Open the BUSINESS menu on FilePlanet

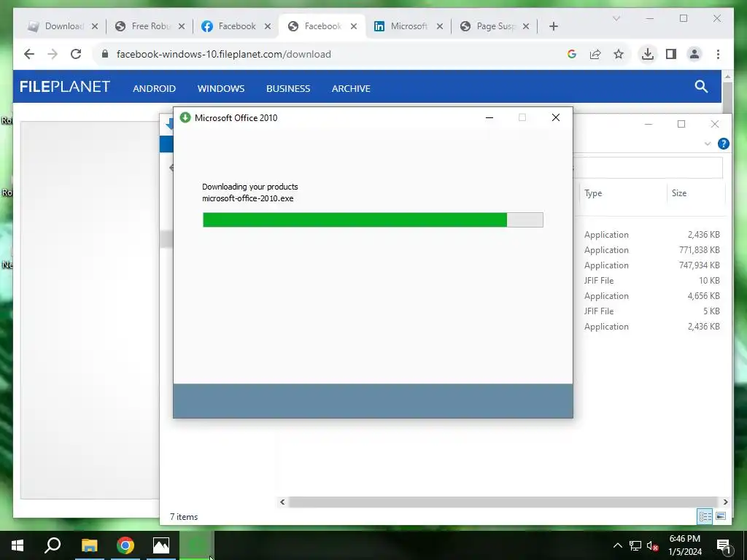tap(288, 88)
